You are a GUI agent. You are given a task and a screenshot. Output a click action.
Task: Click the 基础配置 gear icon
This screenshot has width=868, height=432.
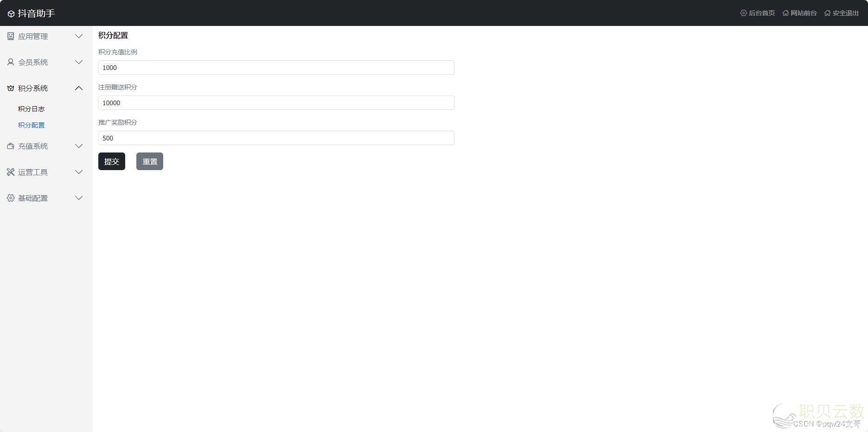pyautogui.click(x=11, y=198)
